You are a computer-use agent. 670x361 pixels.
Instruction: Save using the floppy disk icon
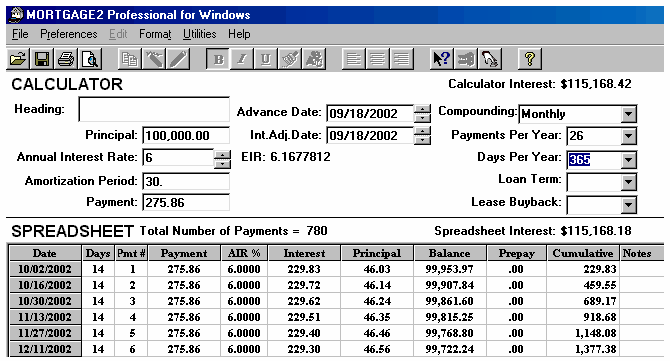(x=42, y=59)
